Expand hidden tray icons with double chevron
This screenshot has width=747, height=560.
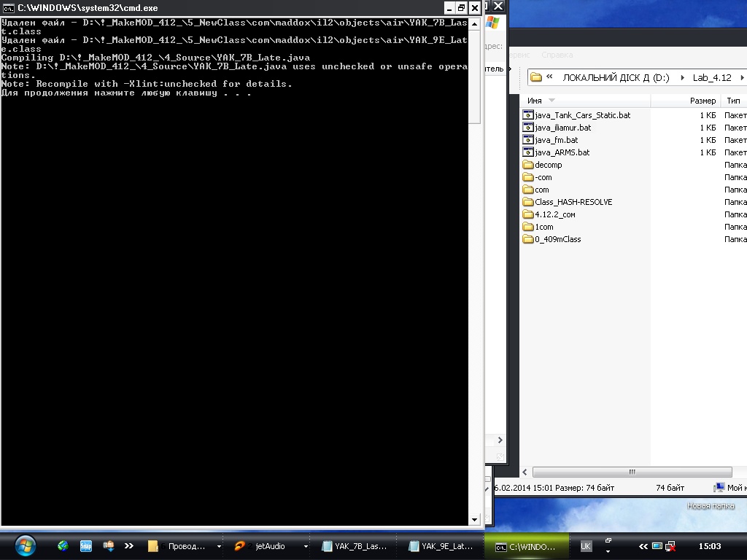pyautogui.click(x=643, y=546)
